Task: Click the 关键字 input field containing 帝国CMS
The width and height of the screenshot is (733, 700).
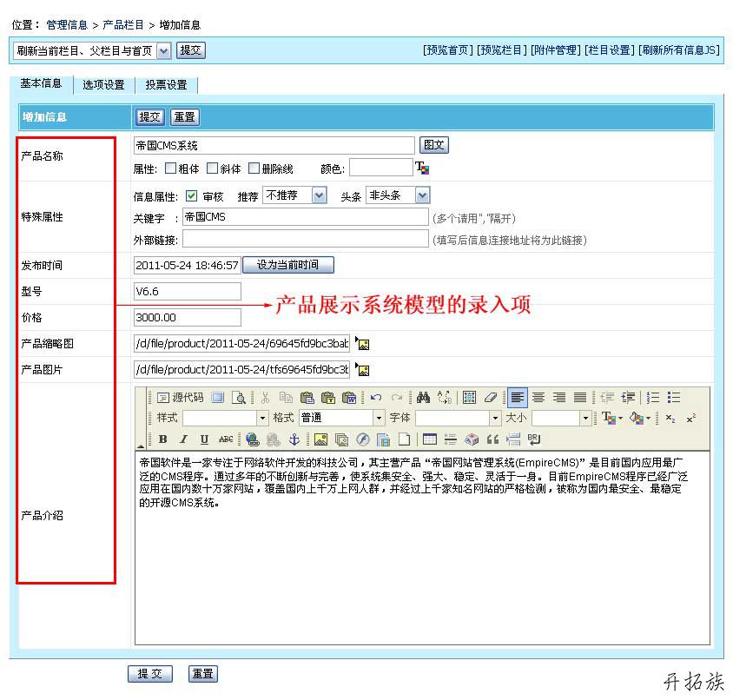Action: (305, 217)
